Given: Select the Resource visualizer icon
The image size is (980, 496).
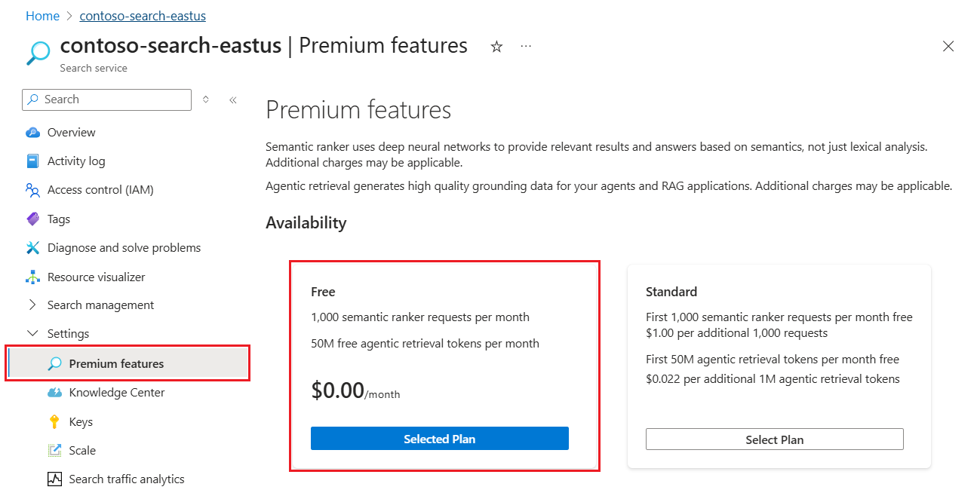Looking at the screenshot, I should pyautogui.click(x=32, y=277).
